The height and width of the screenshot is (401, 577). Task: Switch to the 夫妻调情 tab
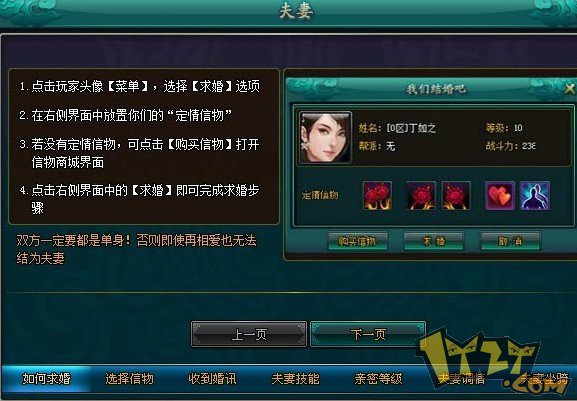pos(461,379)
